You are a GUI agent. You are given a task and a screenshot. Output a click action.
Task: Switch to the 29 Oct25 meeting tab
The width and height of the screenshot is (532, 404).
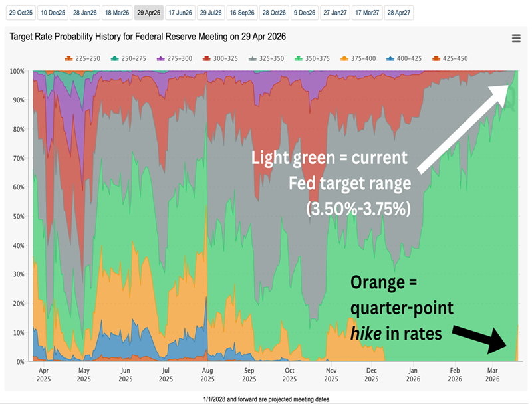tap(20, 13)
